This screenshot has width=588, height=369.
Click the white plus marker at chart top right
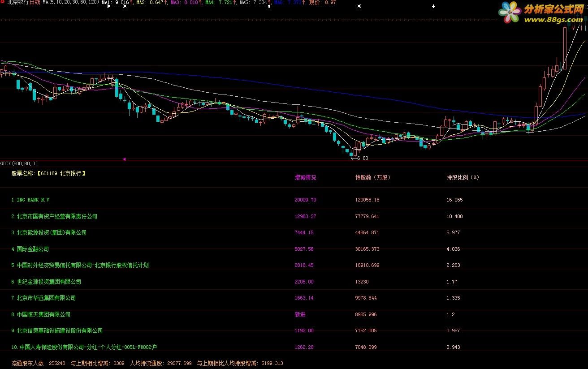point(433,6)
